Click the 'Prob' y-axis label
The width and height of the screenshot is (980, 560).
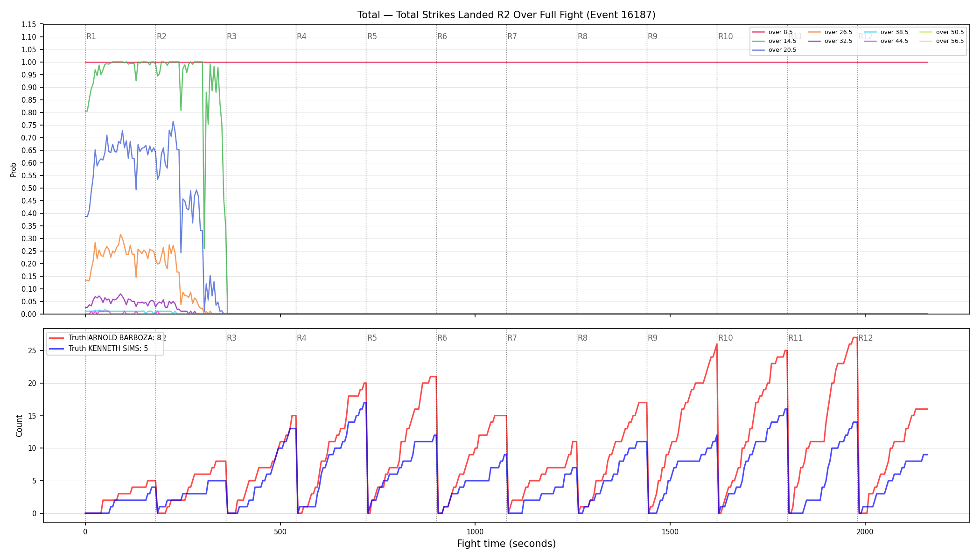(13, 169)
